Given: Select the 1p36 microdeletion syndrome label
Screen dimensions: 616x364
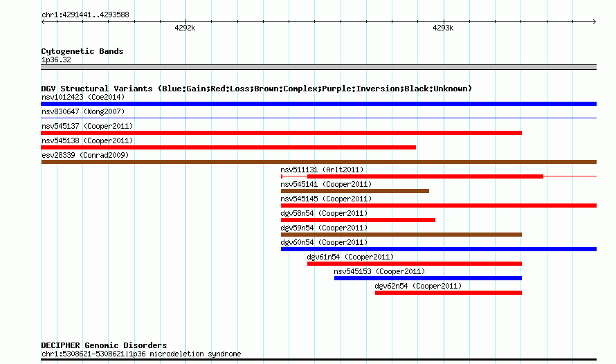Looking at the screenshot, I should tap(141, 354).
